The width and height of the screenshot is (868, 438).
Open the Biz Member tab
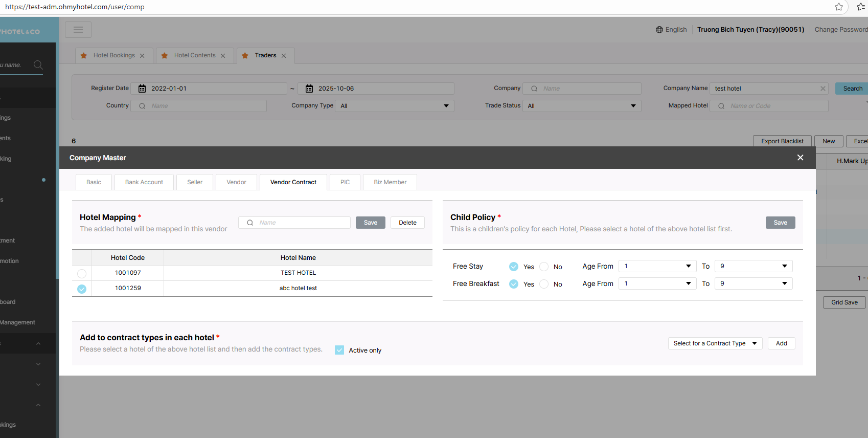click(x=390, y=182)
